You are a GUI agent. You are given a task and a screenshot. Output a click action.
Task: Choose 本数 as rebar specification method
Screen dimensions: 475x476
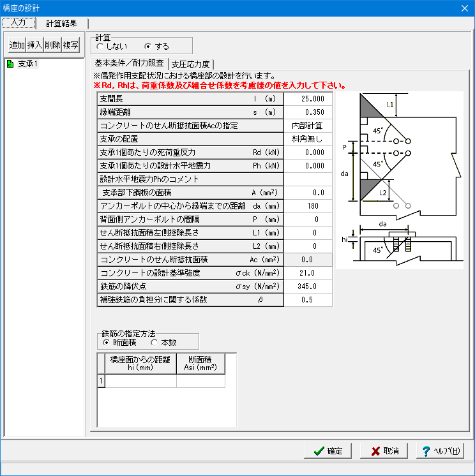pos(155,343)
